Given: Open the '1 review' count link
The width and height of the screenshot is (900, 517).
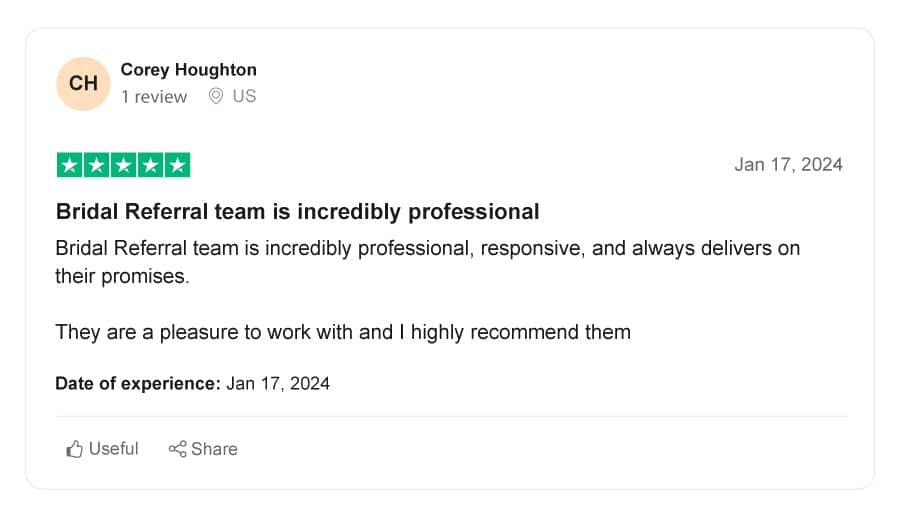Looking at the screenshot, I should point(154,96).
